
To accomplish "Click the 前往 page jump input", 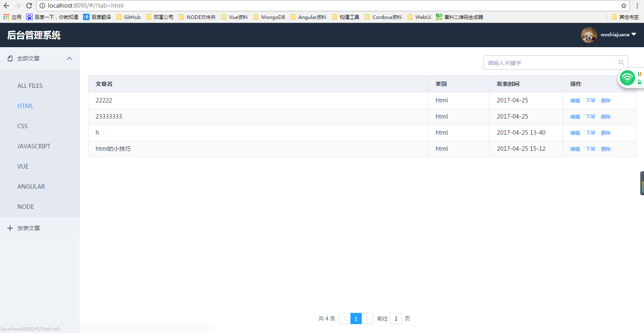I will (396, 318).
